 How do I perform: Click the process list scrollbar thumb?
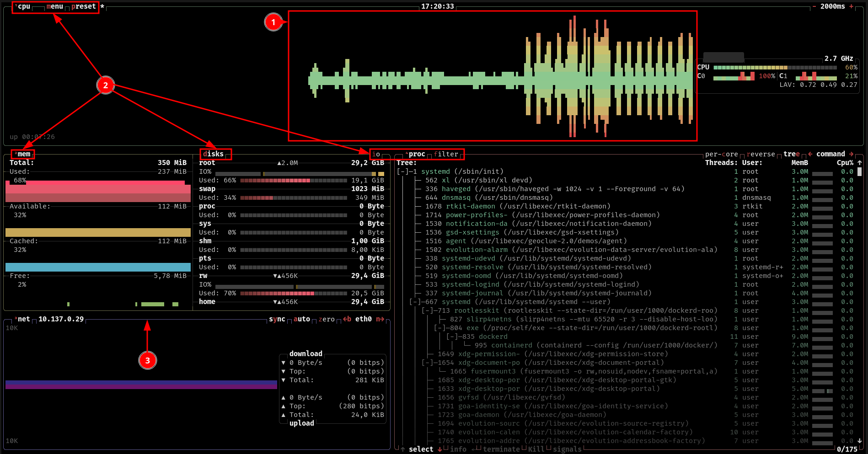pos(859,171)
